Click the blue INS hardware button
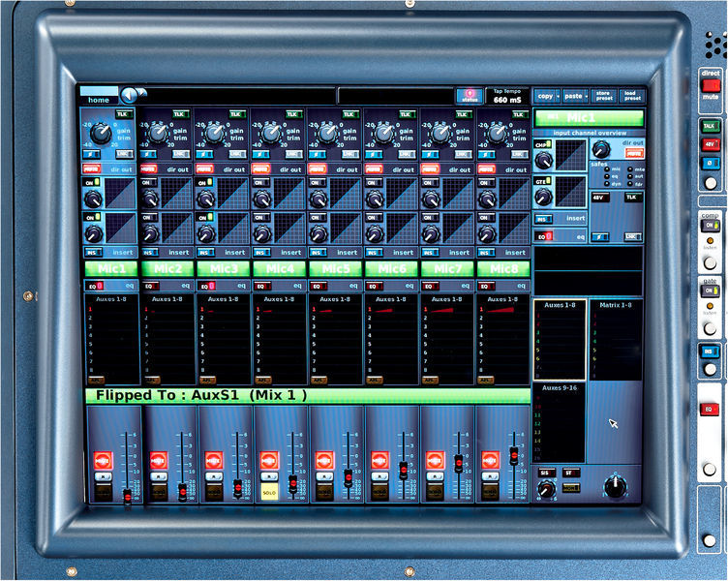 click(710, 351)
